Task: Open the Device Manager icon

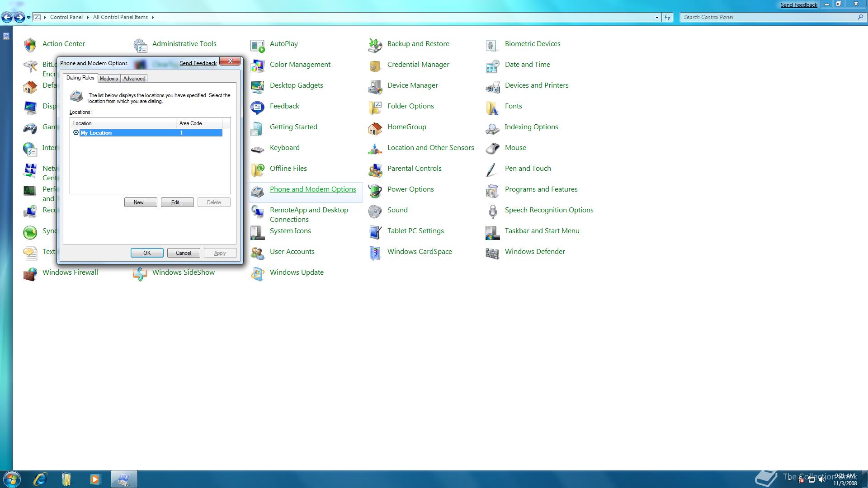Action: (375, 86)
